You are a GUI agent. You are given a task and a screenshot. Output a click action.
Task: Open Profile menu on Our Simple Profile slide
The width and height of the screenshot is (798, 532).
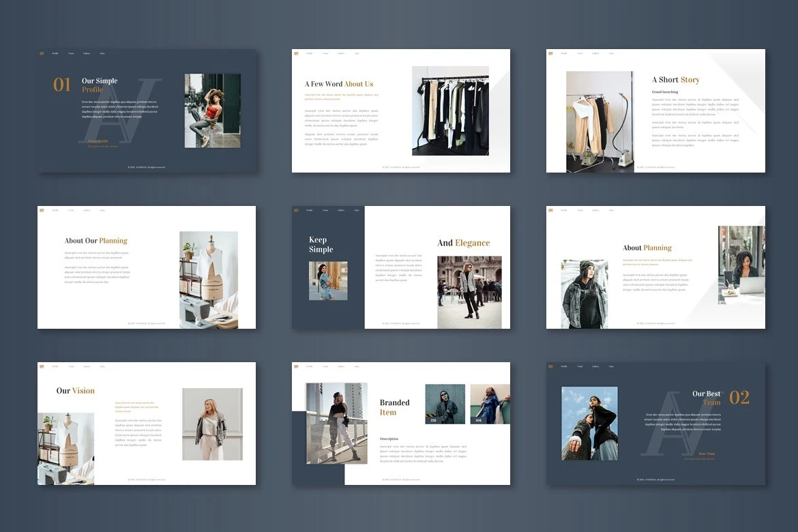tap(55, 53)
